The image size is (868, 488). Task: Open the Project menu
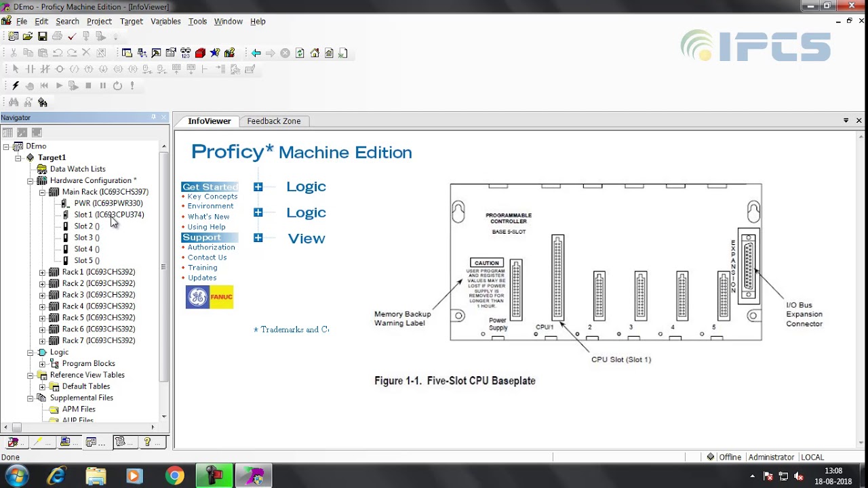coord(99,21)
